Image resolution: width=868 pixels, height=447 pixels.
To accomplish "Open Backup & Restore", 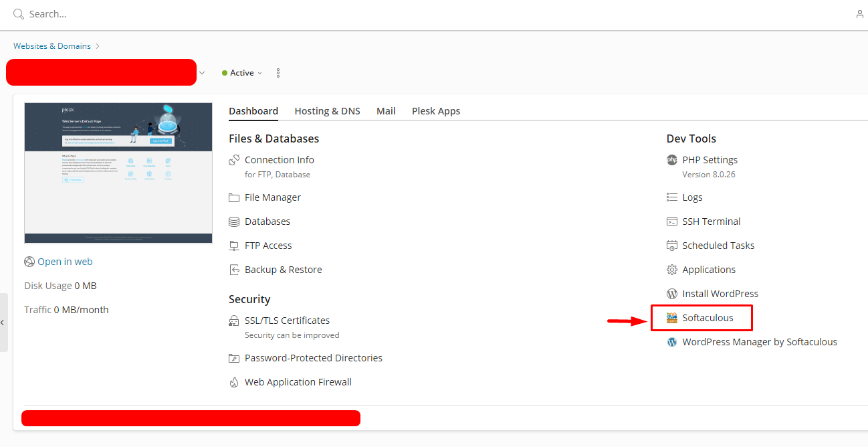I will 284,270.
